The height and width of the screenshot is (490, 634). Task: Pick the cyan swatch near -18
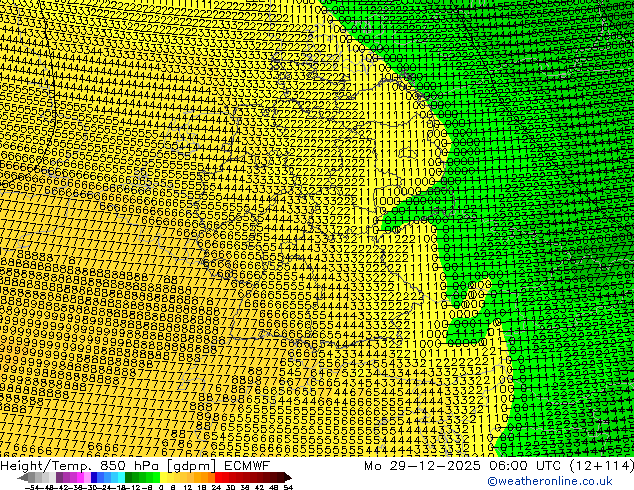[121, 478]
